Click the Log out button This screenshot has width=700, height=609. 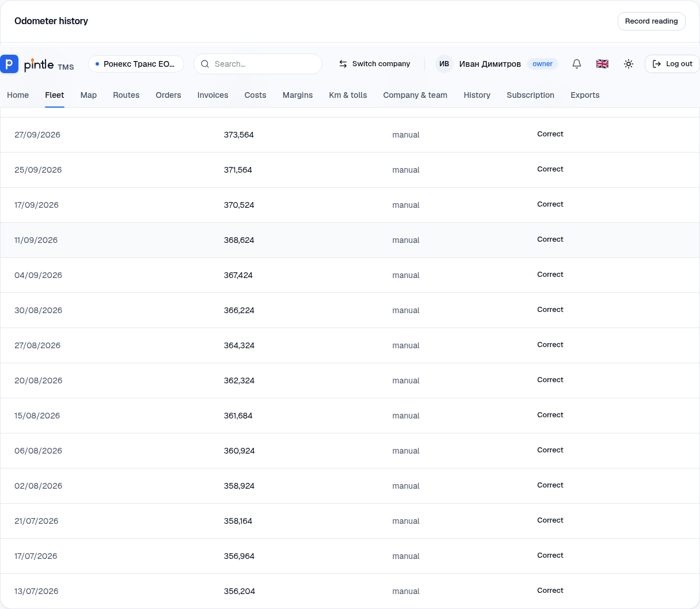point(672,64)
